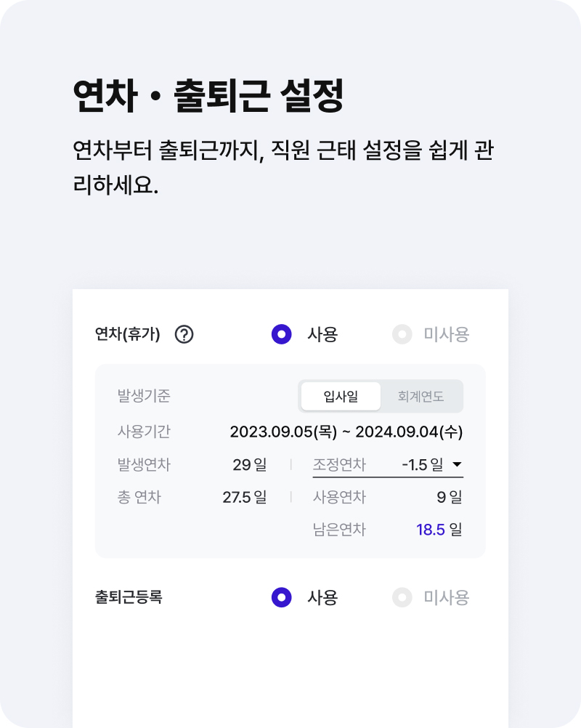This screenshot has height=728, width=581.
Task: Switch to the 입사일 tab
Action: (341, 397)
